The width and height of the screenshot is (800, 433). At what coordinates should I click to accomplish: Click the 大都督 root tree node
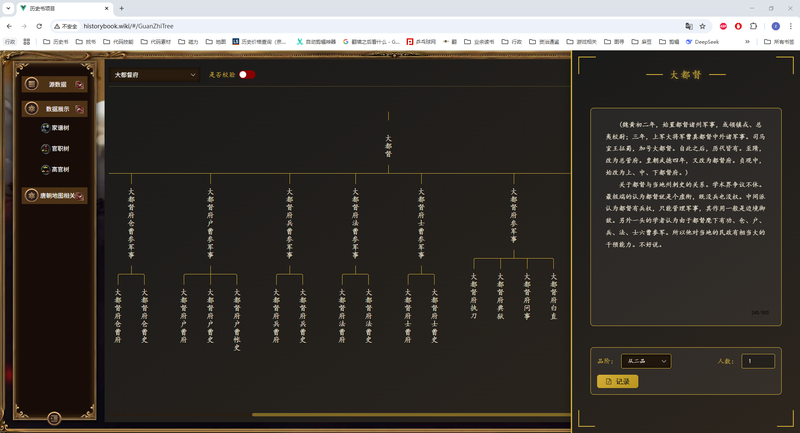tap(389, 146)
